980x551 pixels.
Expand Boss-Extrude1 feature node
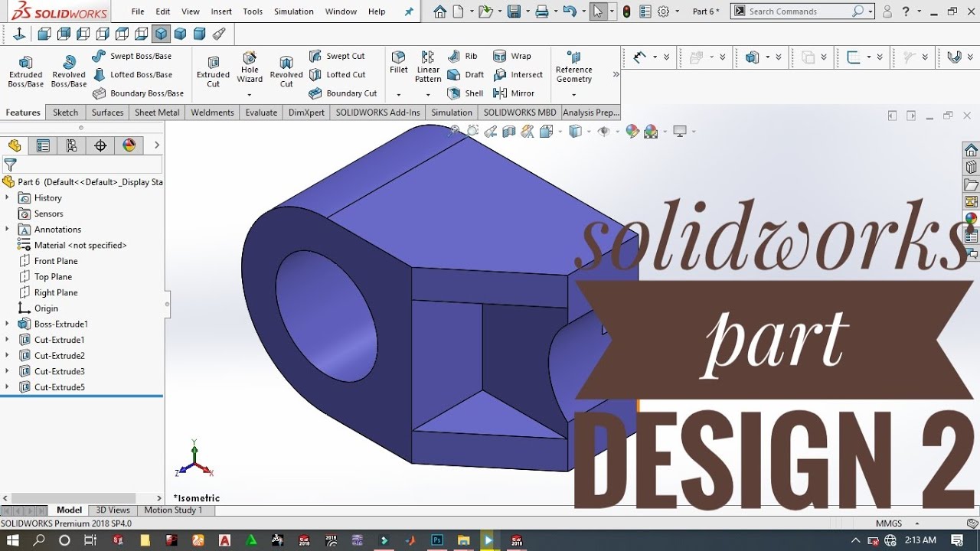click(x=7, y=324)
